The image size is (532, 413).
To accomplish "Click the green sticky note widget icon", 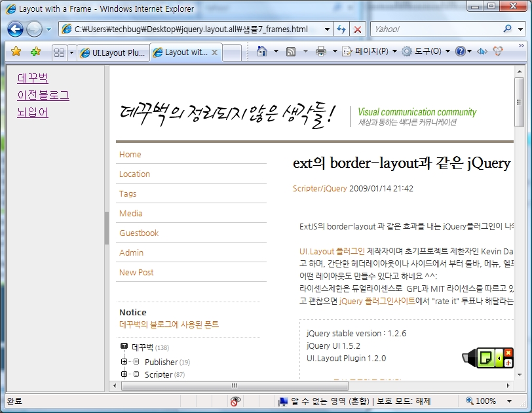I will pyautogui.click(x=485, y=358).
